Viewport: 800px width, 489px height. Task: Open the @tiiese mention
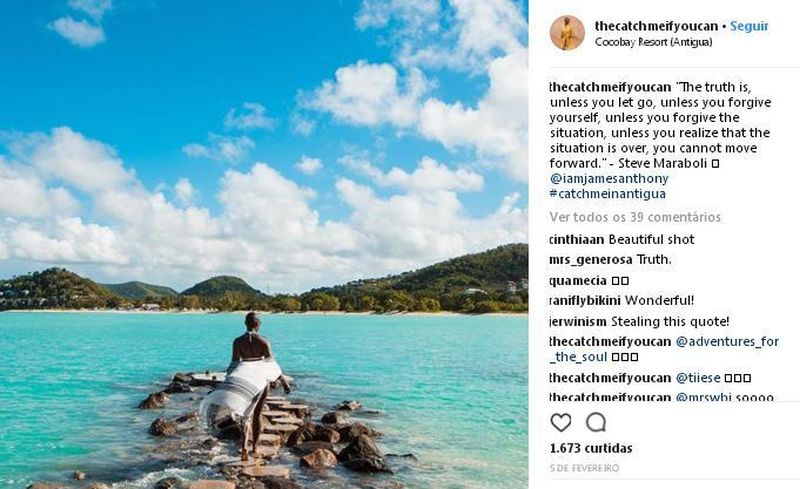coord(698,378)
